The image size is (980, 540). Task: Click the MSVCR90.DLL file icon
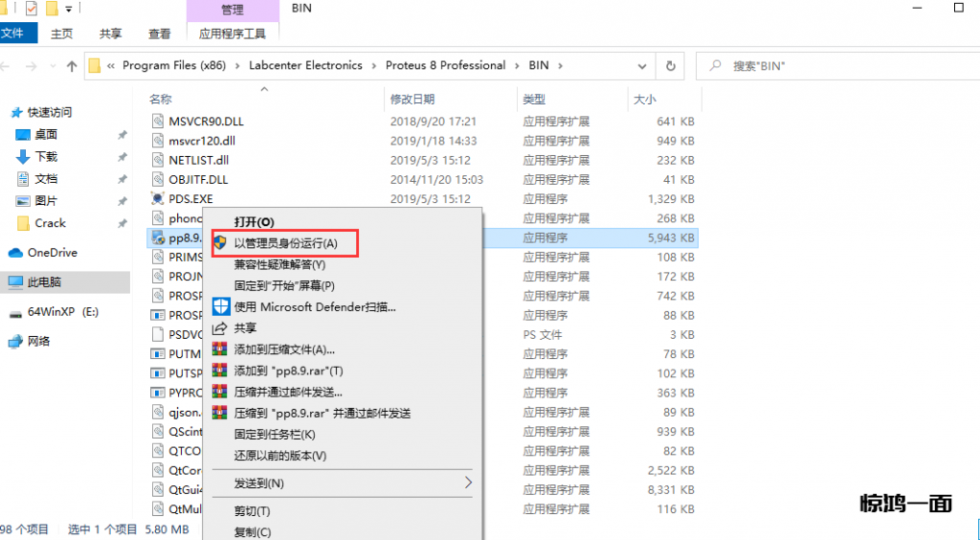click(158, 122)
